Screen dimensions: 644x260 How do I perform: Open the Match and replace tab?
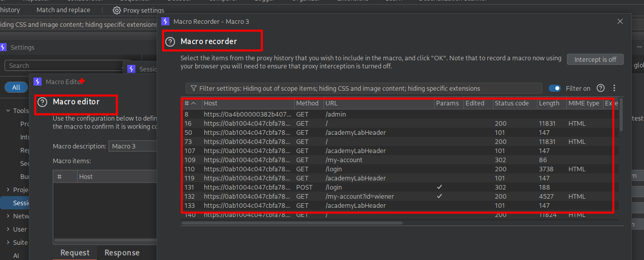click(63, 10)
